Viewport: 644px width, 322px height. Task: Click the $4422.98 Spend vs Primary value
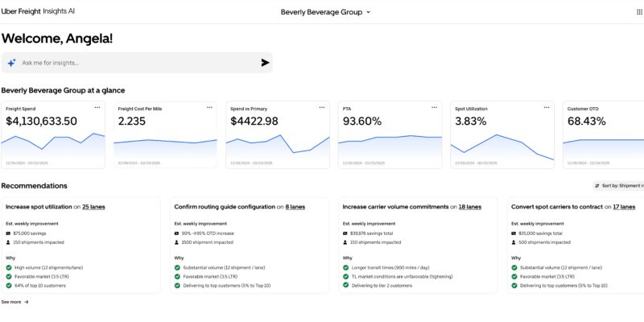(x=254, y=122)
